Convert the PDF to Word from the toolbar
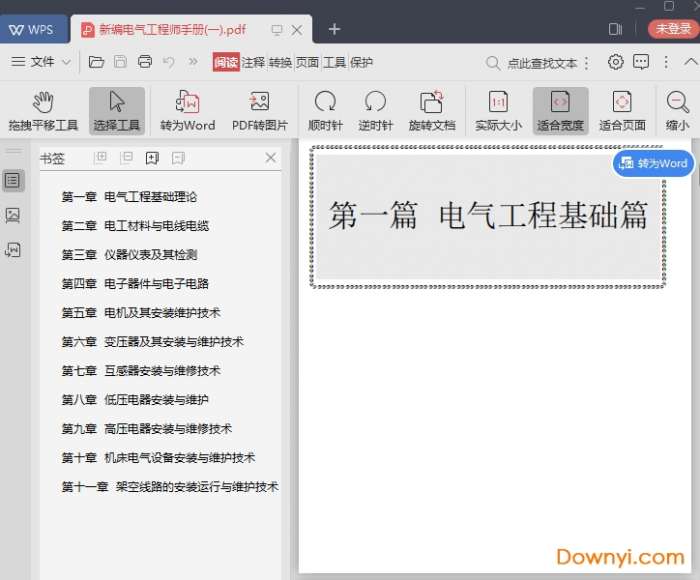Viewport: 700px width, 580px height. coord(188,111)
